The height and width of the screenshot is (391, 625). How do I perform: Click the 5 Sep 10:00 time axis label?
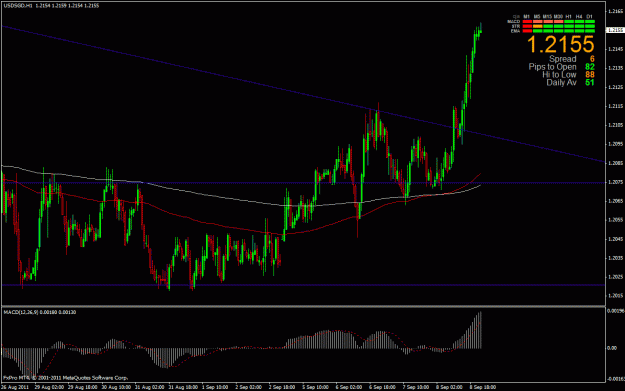315,387
